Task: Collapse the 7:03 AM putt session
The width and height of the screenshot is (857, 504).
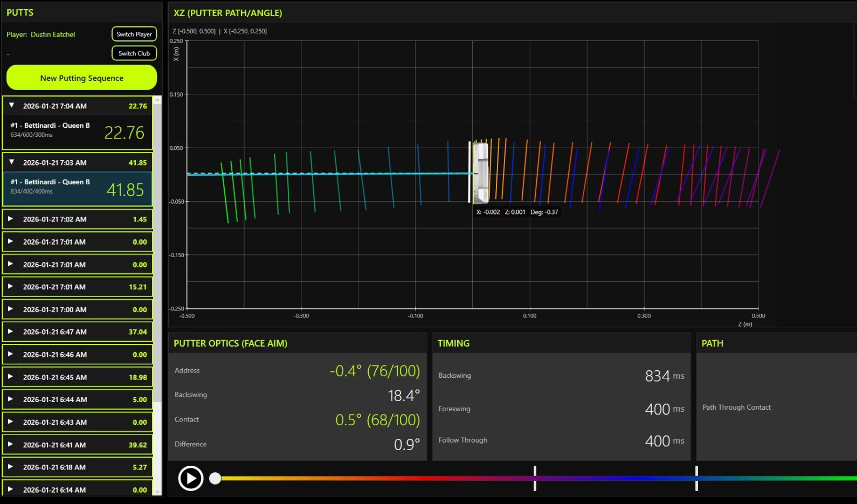Action: pos(11,162)
